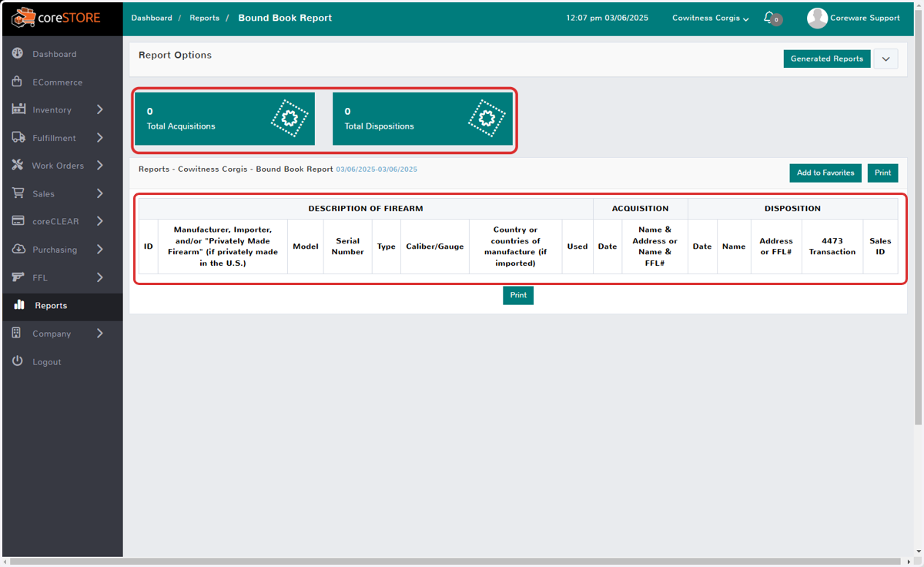924x567 pixels.
Task: Click the Generated Reports button
Action: 827,59
